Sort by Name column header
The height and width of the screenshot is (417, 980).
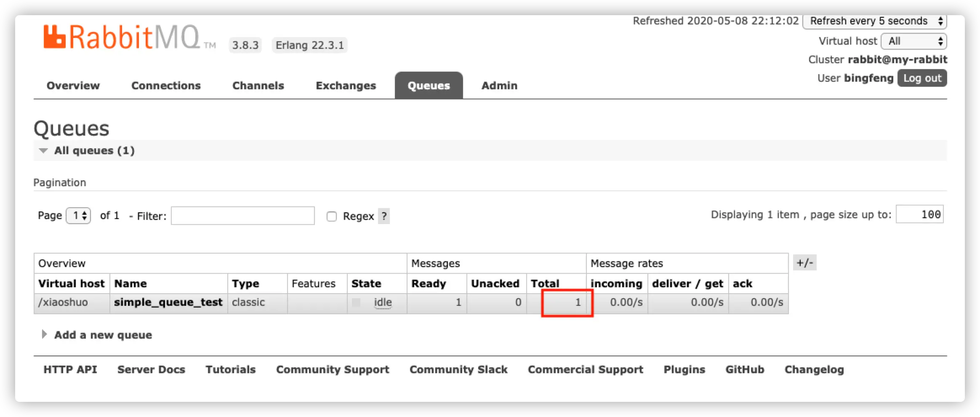(130, 283)
